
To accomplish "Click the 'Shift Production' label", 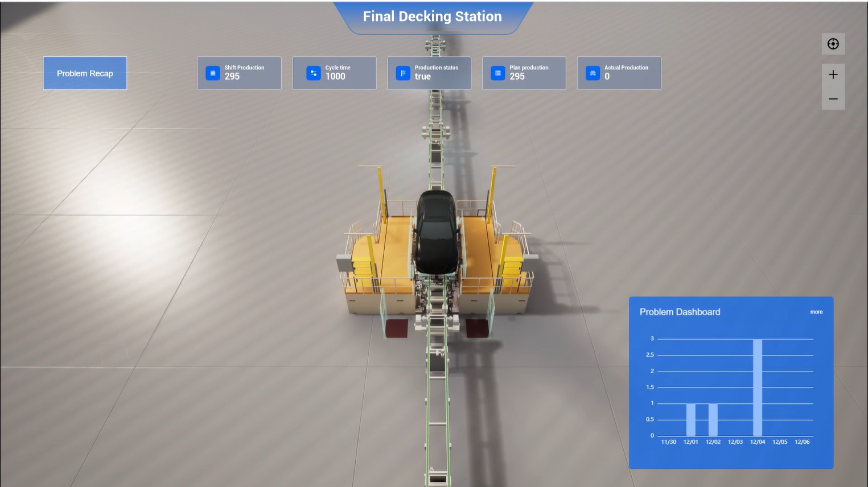I will [x=244, y=68].
